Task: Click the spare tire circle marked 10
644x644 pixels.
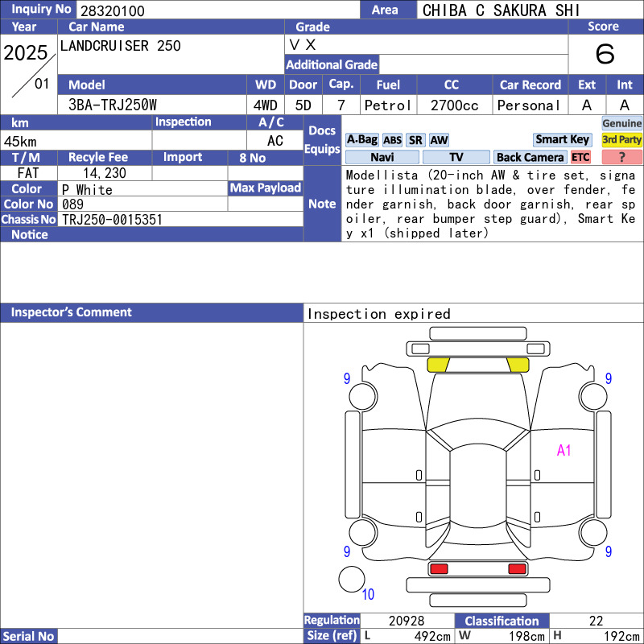Action: (352, 579)
